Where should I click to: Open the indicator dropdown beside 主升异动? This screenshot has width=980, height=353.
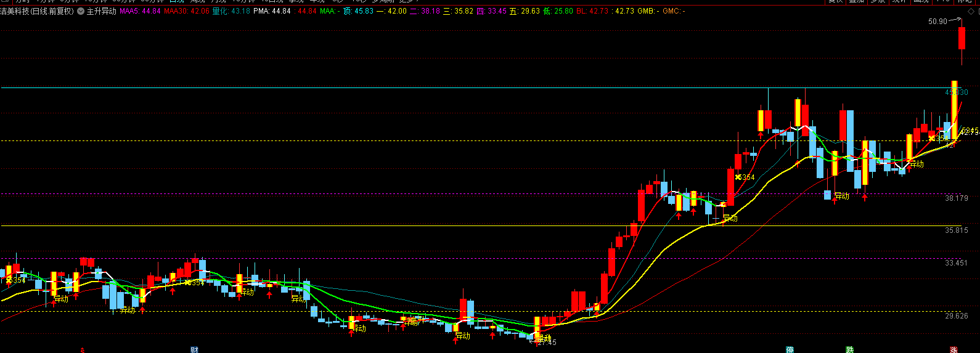81,11
